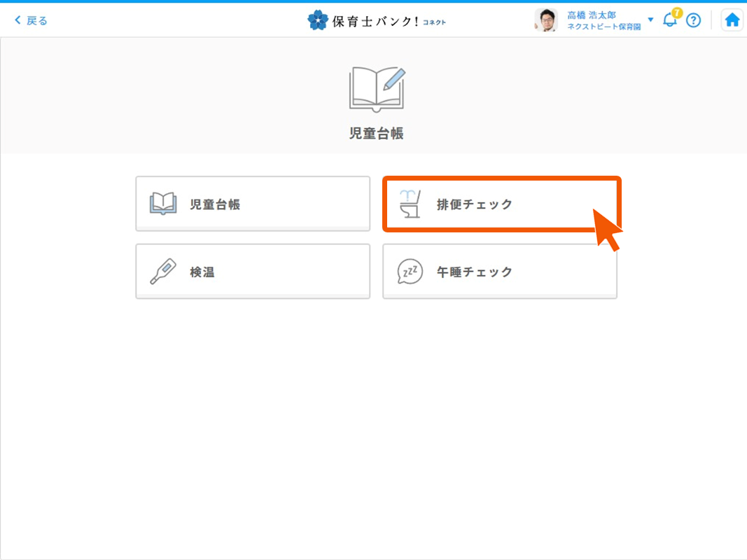Click the back chevron arrow icon
The image size is (747, 560).
pos(18,20)
